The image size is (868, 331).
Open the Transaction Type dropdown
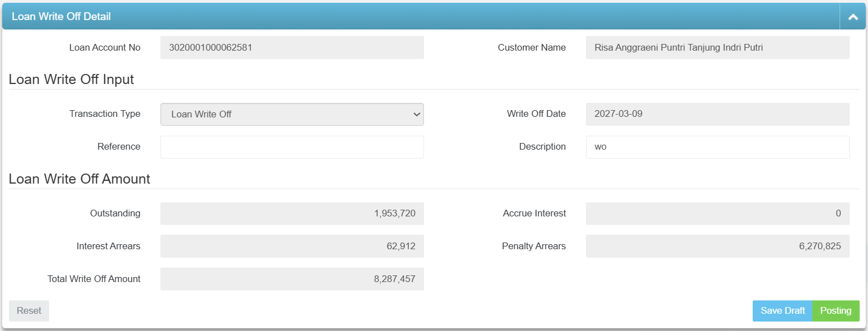point(292,114)
